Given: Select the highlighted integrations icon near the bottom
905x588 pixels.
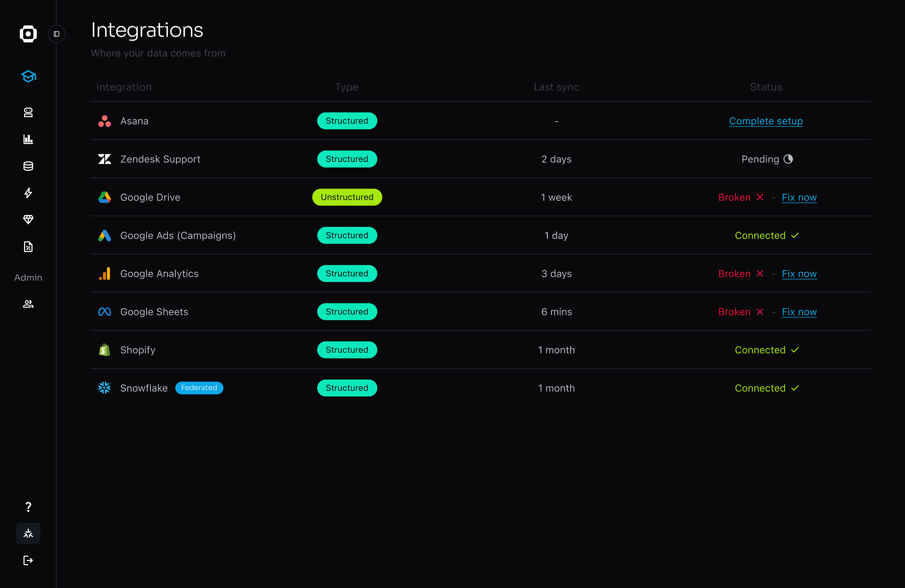Looking at the screenshot, I should [28, 533].
